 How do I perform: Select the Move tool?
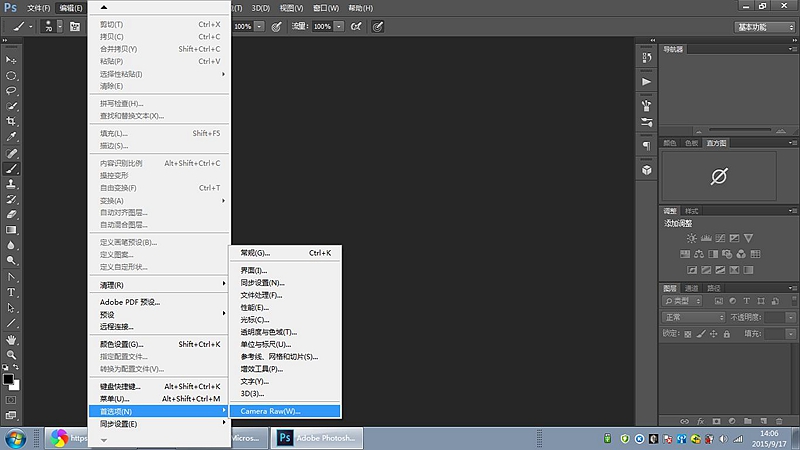coord(11,60)
